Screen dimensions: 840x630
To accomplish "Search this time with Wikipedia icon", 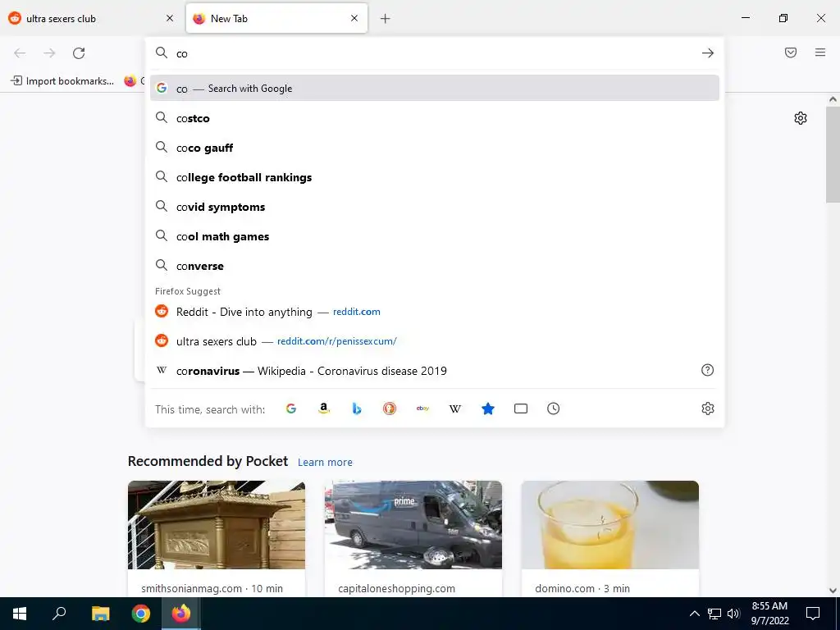I will 454,409.
